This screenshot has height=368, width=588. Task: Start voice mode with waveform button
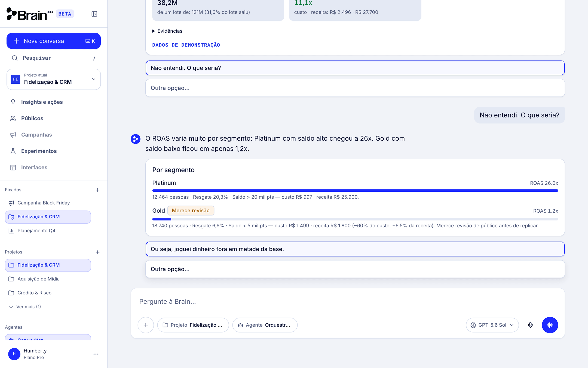tap(550, 325)
